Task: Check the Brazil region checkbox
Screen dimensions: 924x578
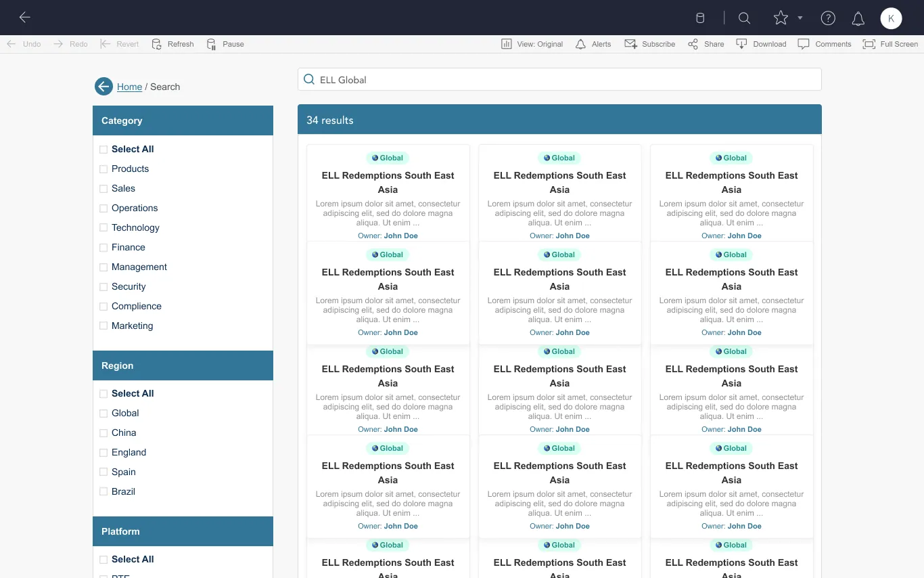Action: [103, 491]
